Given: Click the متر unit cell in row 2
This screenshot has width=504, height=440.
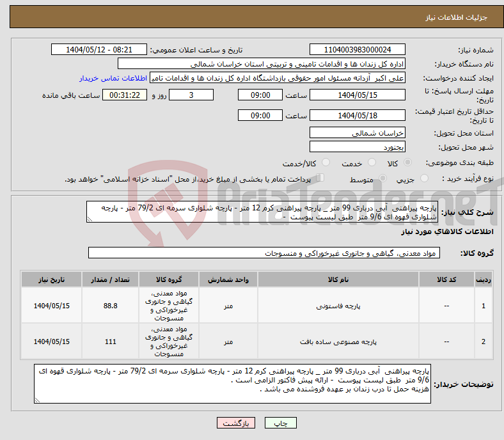Looking at the screenshot, I should pos(228,342).
